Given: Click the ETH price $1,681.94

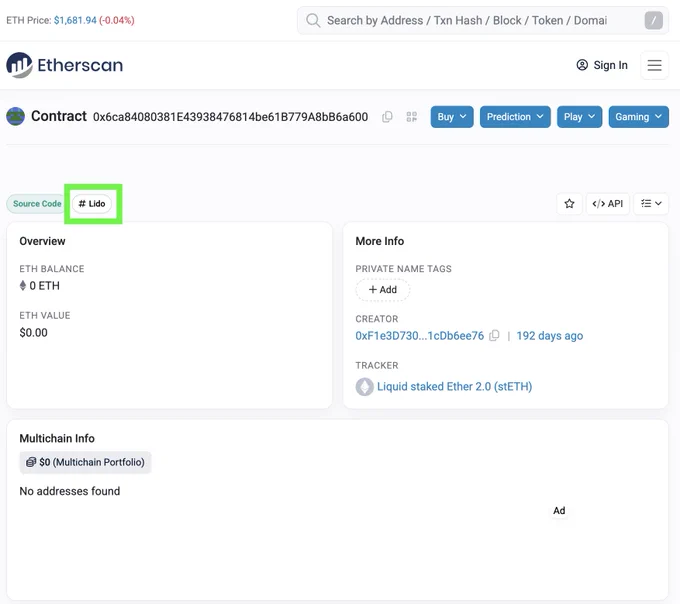Looking at the screenshot, I should tap(75, 20).
